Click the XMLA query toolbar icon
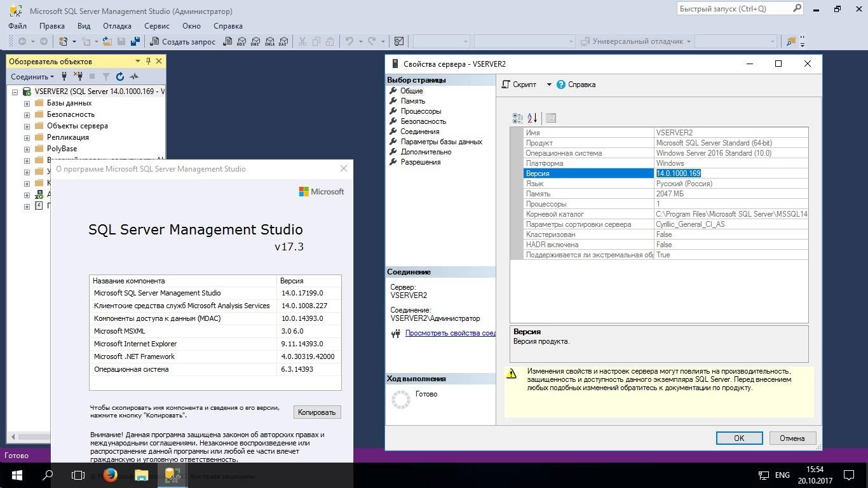Screen dimensions: 868x488 coord(269,41)
